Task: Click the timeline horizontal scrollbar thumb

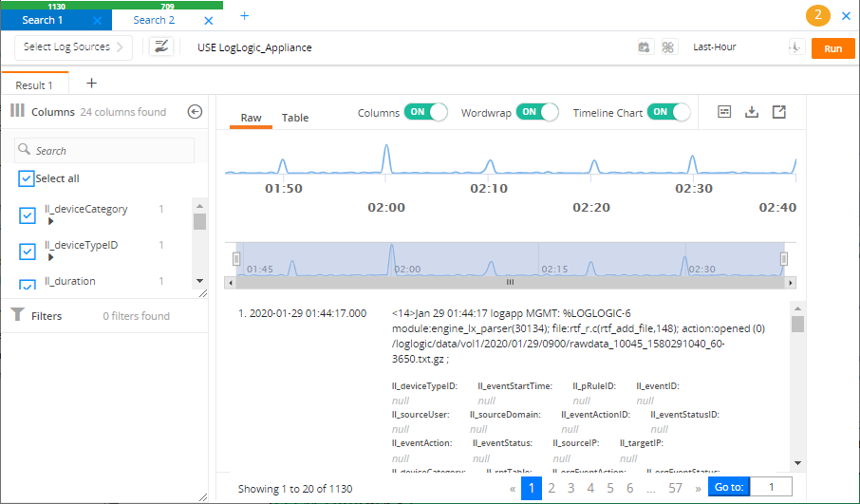Action: pos(510,283)
